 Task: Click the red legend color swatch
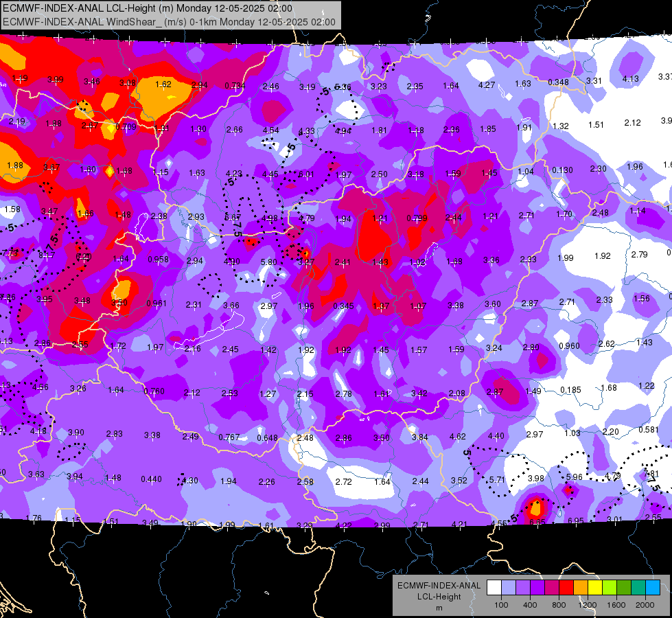point(566,588)
